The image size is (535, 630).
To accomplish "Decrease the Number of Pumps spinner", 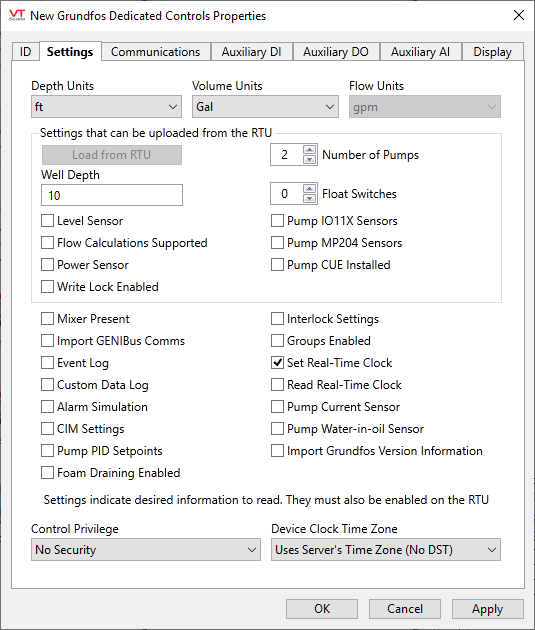I will click(309, 160).
